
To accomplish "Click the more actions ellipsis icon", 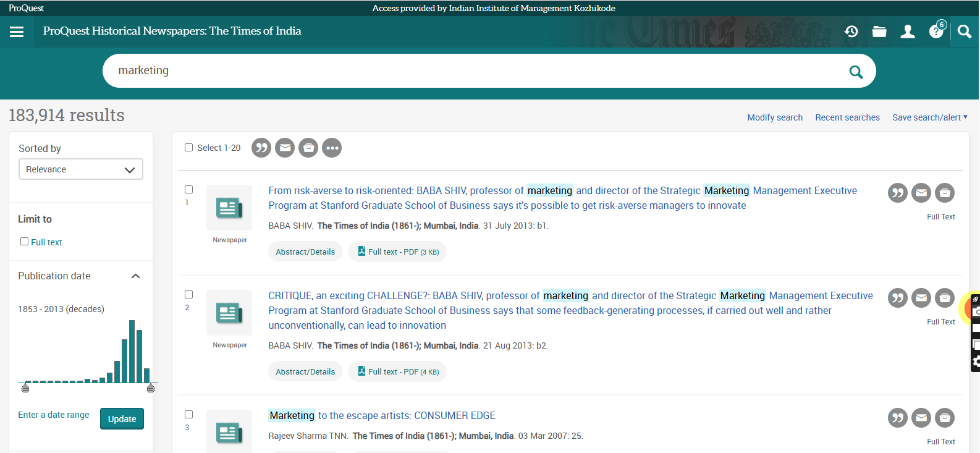I will [x=332, y=148].
